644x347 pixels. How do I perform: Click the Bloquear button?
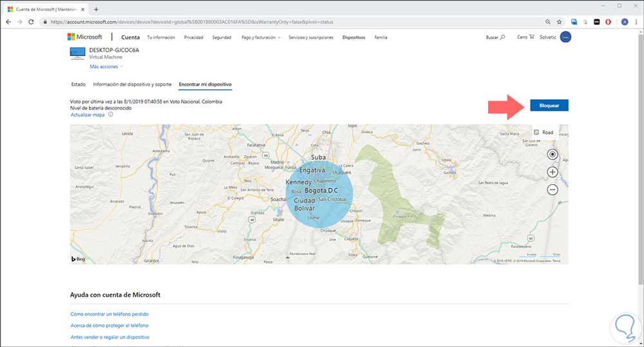549,106
